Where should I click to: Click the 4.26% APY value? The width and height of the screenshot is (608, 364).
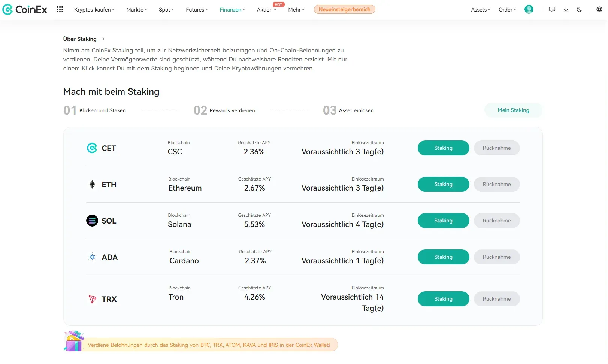click(254, 297)
